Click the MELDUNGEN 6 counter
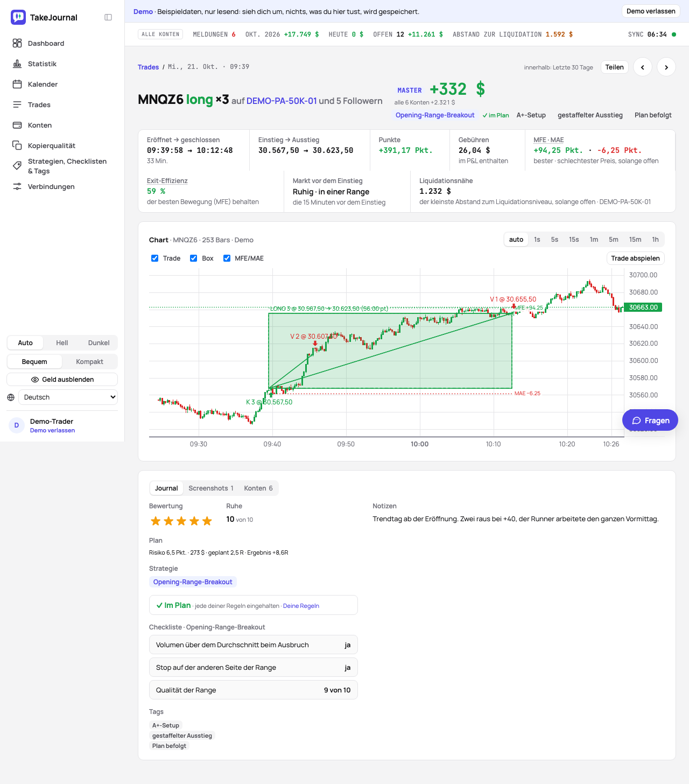Viewport: 689px width, 784px height. click(214, 34)
